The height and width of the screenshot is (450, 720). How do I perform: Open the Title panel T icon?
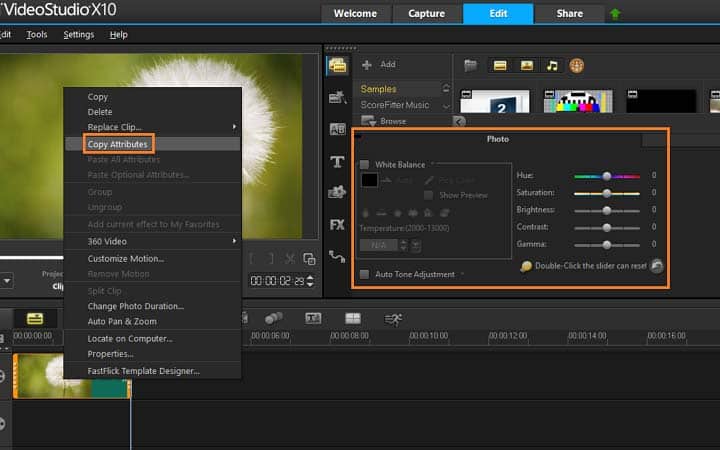(x=337, y=162)
